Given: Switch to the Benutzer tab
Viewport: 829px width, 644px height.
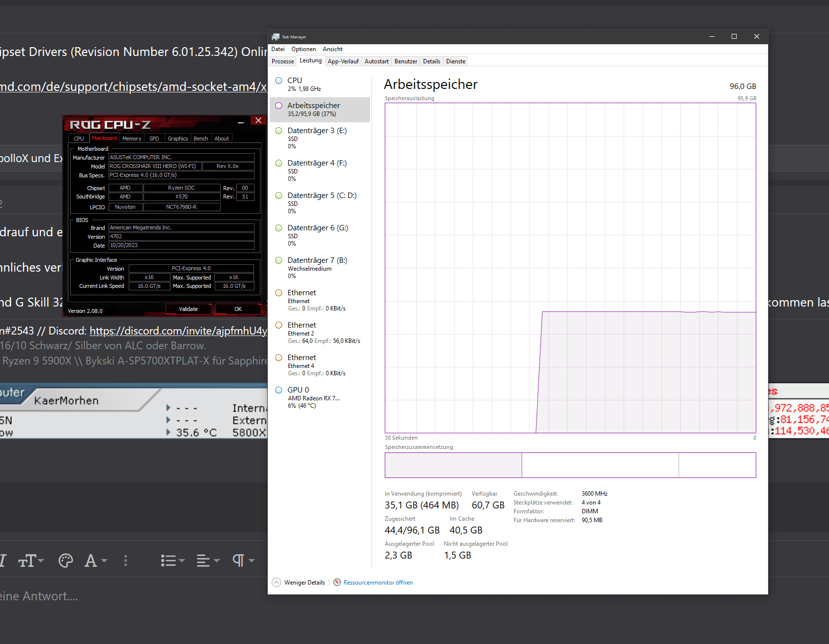Looking at the screenshot, I should [x=406, y=61].
